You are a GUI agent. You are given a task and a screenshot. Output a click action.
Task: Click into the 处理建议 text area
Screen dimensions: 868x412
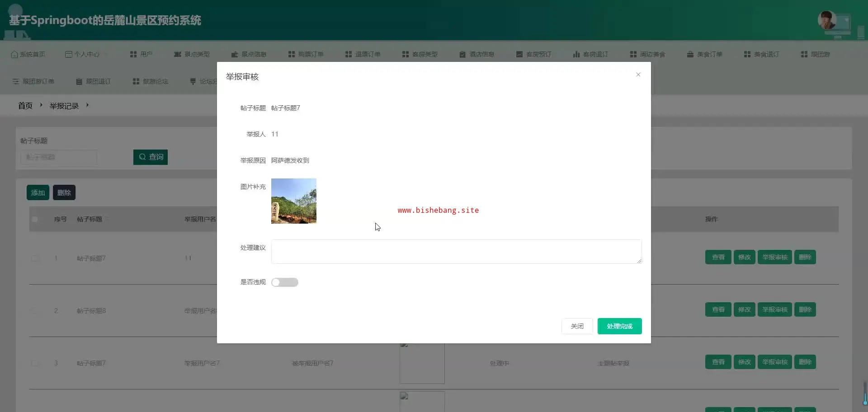(457, 252)
